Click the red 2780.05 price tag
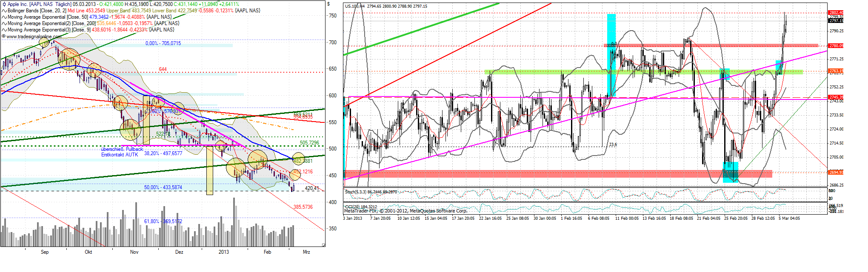The height and width of the screenshot is (272, 868). pos(836,46)
